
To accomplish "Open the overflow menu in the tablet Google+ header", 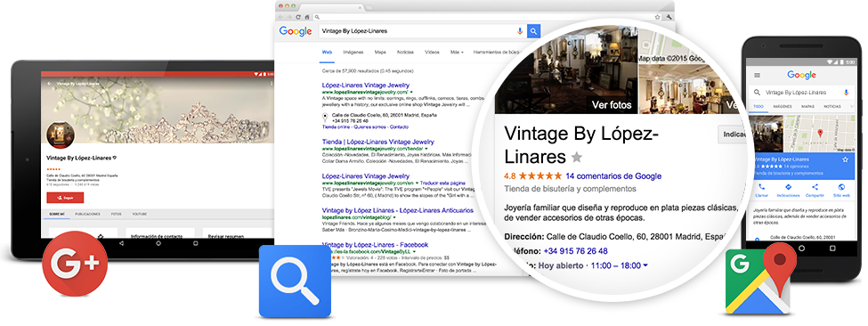I will 272,83.
